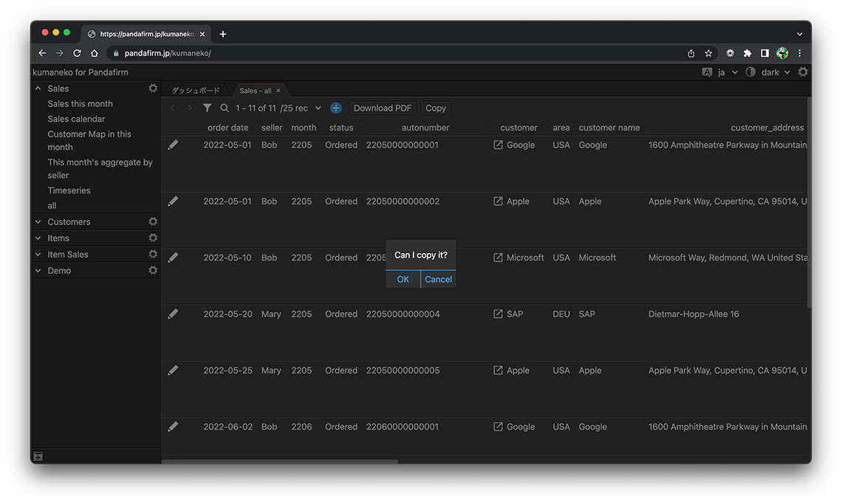This screenshot has height=504, width=842.
Task: Collapse the Sales group
Action: click(x=38, y=89)
